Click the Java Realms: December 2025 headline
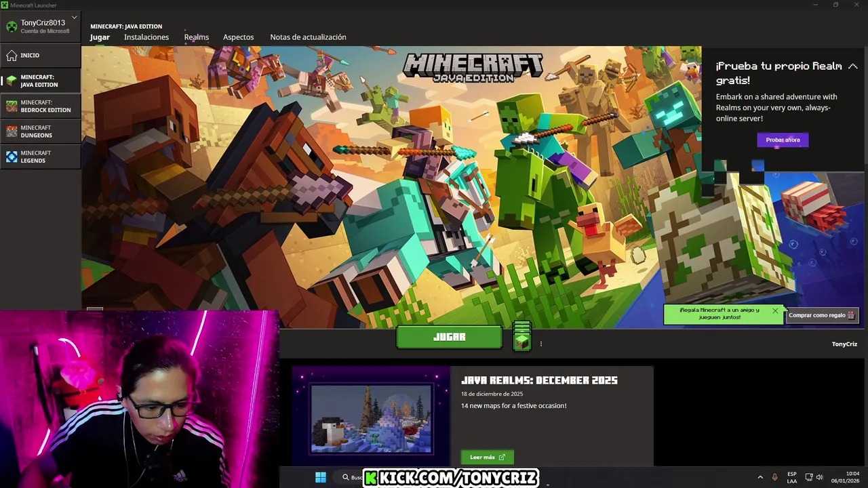This screenshot has height=488, width=868. [539, 380]
